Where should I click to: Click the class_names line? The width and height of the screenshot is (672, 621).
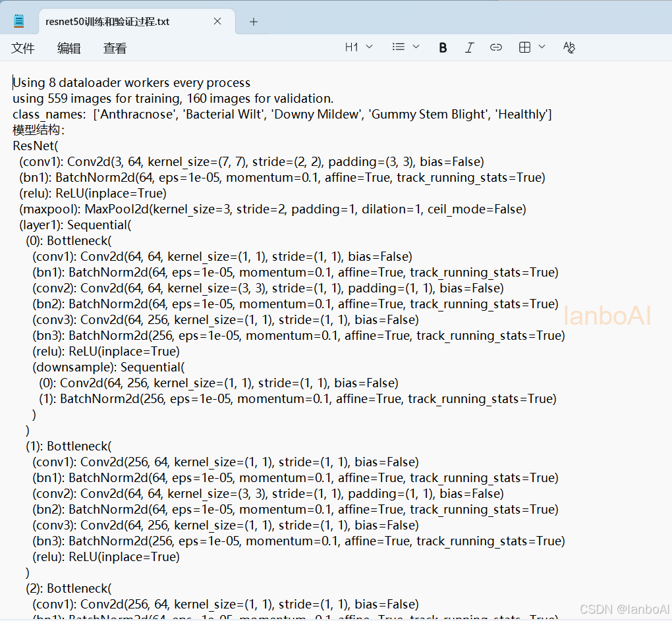point(282,115)
